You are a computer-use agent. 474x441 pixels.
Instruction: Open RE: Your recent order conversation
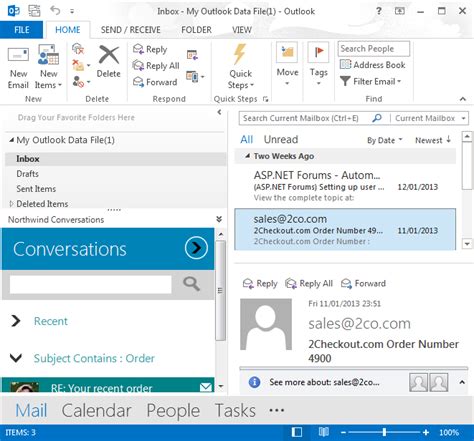pyautogui.click(x=108, y=385)
